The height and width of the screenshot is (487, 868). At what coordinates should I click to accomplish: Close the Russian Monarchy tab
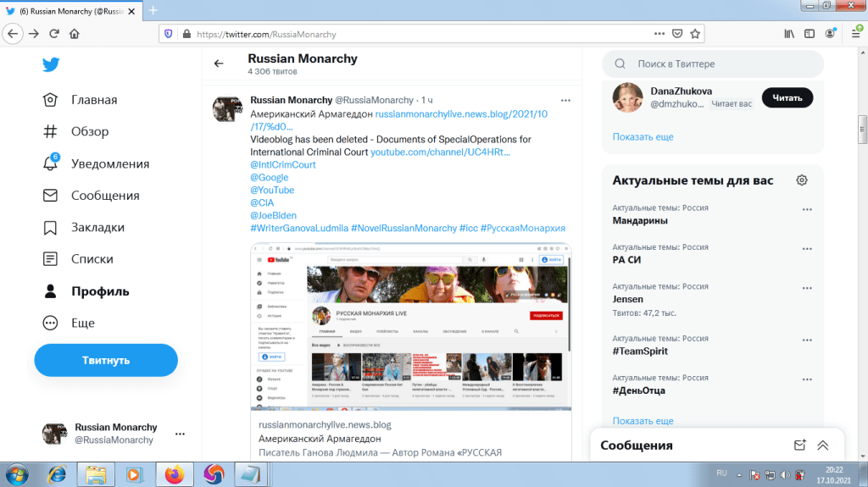pos(131,11)
